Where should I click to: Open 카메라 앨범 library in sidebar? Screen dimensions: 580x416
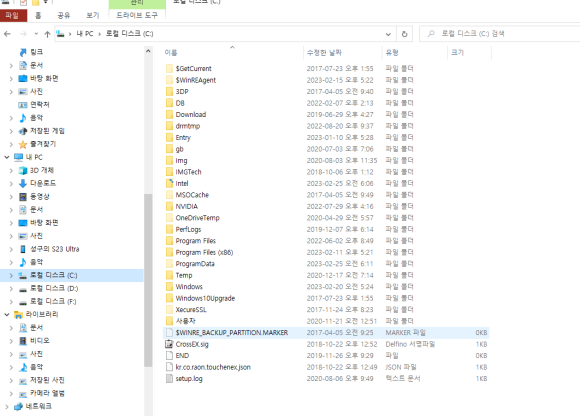coord(47,393)
